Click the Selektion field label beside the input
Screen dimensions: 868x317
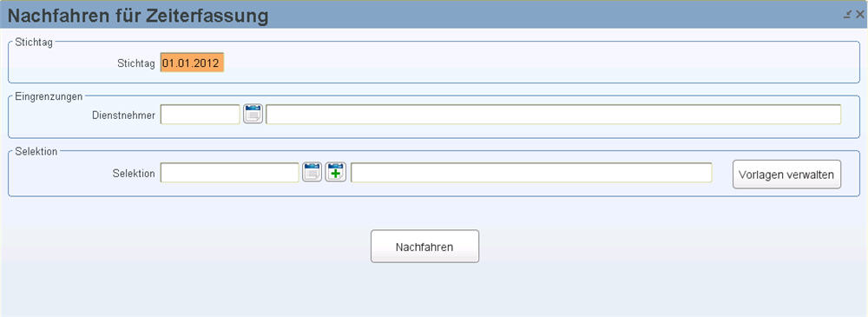[x=134, y=174]
